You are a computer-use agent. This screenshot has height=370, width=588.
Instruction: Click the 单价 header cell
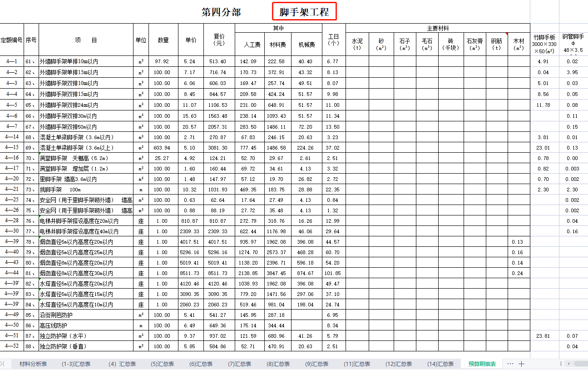click(x=191, y=40)
